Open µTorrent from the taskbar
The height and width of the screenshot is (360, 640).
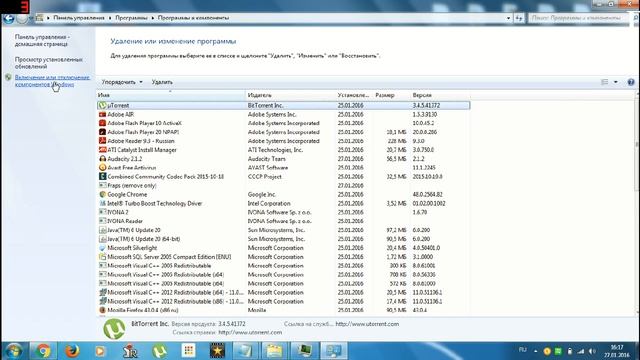pyautogui.click(x=159, y=351)
